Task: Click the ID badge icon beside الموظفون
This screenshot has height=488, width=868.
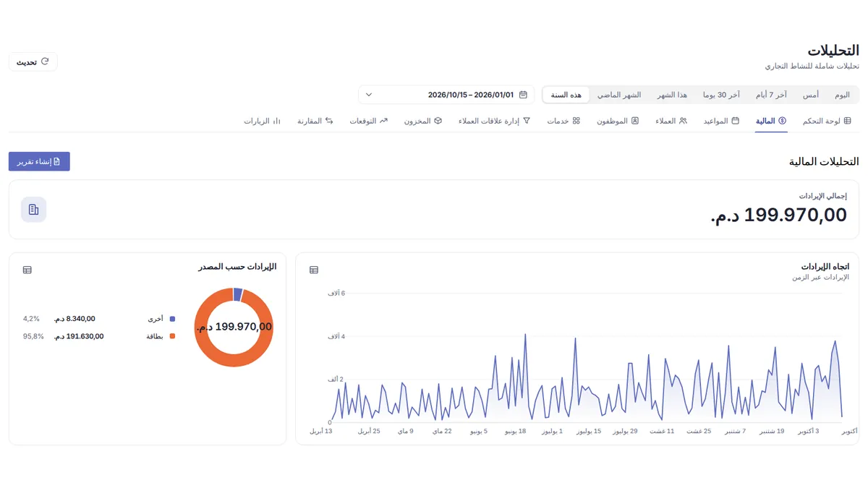Action: coord(635,121)
